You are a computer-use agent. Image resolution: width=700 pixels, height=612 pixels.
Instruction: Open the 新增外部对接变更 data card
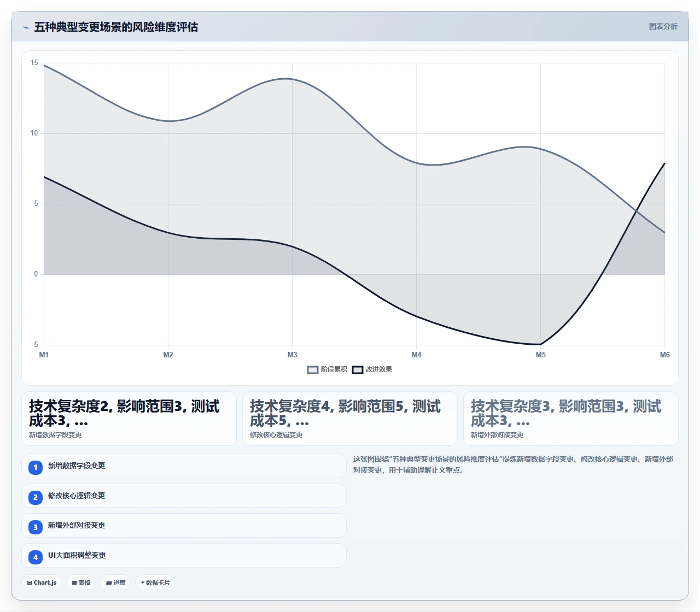click(571, 419)
